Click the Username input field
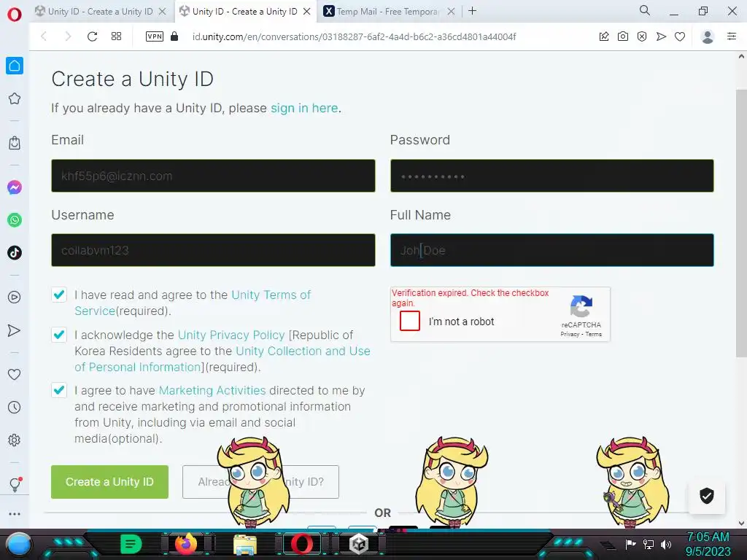This screenshot has width=747, height=560. click(x=213, y=250)
